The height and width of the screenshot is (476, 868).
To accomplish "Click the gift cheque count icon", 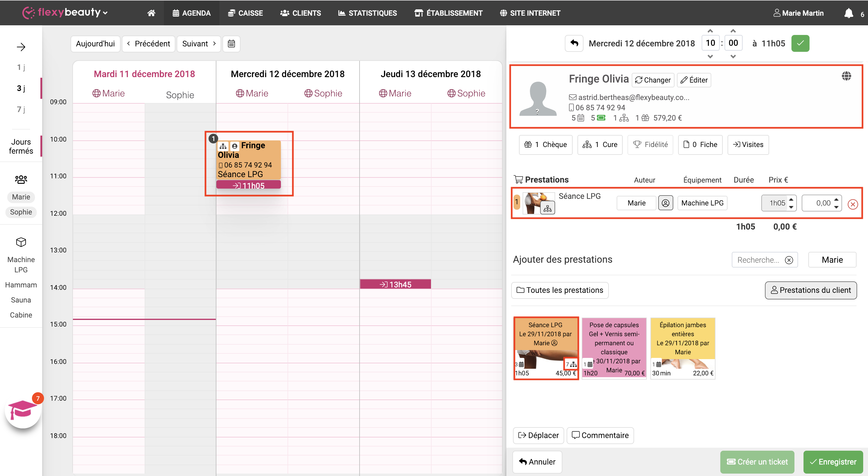I will coord(645,118).
